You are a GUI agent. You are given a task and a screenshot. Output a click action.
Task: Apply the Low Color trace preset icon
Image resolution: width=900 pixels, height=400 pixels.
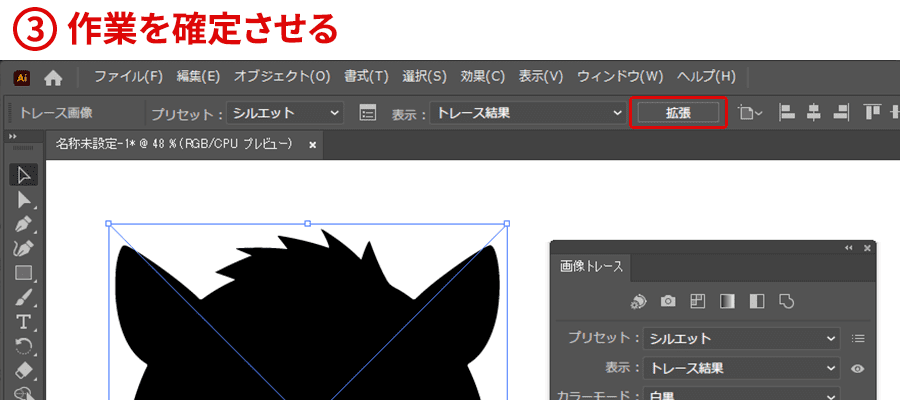(x=697, y=301)
